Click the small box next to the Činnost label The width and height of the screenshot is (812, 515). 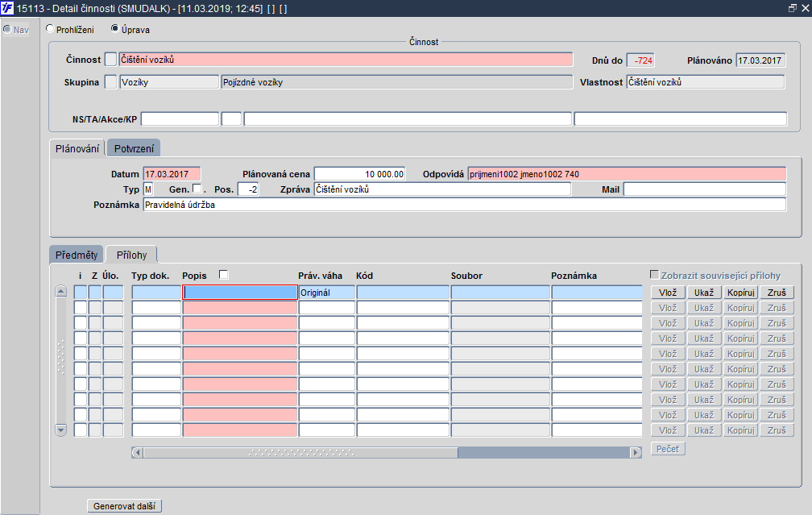point(111,60)
